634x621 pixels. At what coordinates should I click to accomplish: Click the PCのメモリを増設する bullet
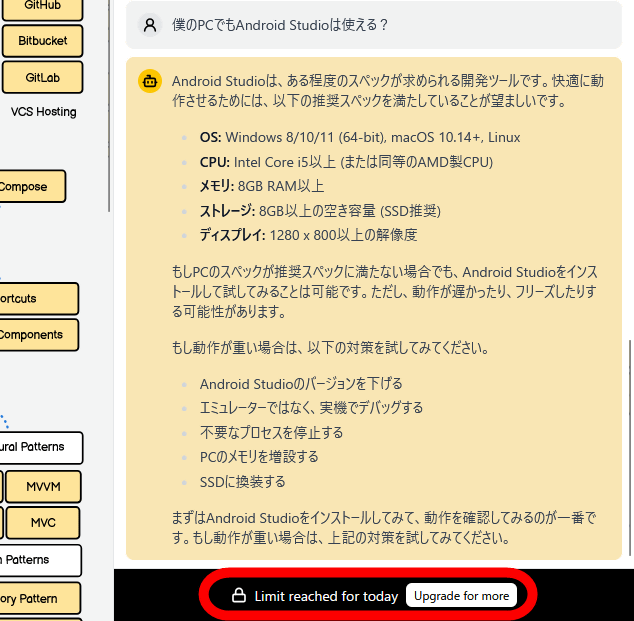259,457
